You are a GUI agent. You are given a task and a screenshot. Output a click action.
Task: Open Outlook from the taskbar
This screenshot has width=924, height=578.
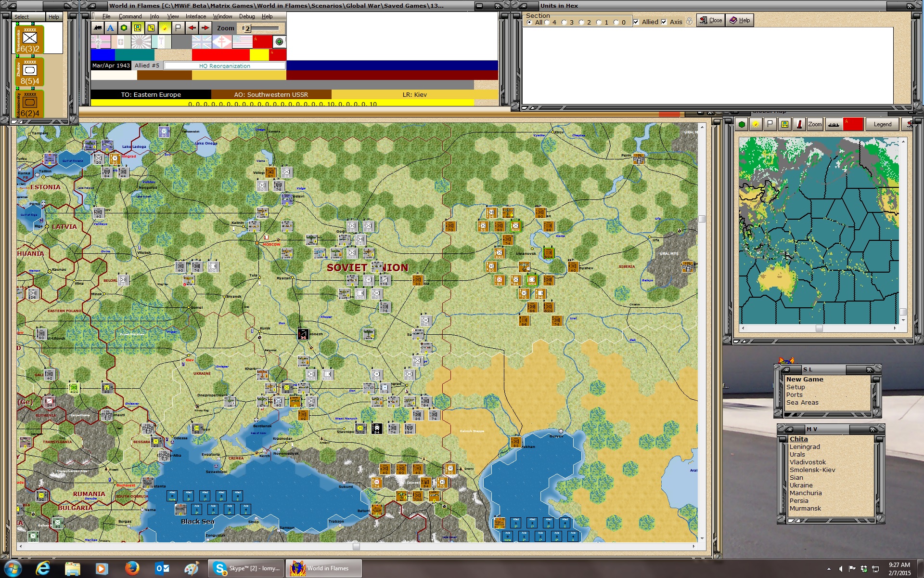click(x=162, y=568)
